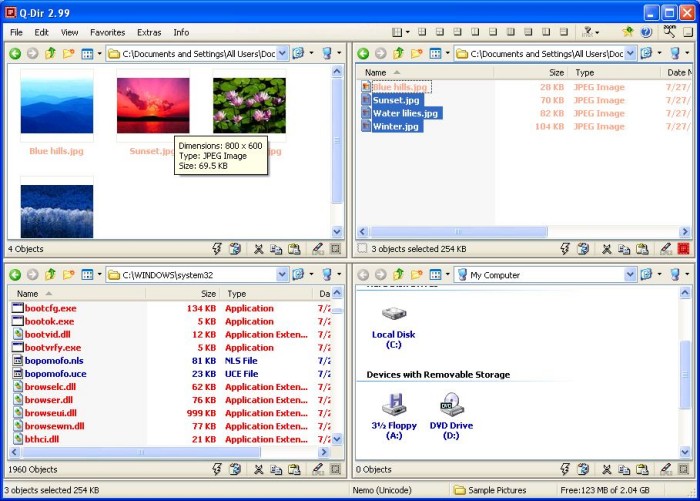Sort by Type column header in system32 pane
Image resolution: width=700 pixels, height=501 pixels.
coord(266,293)
